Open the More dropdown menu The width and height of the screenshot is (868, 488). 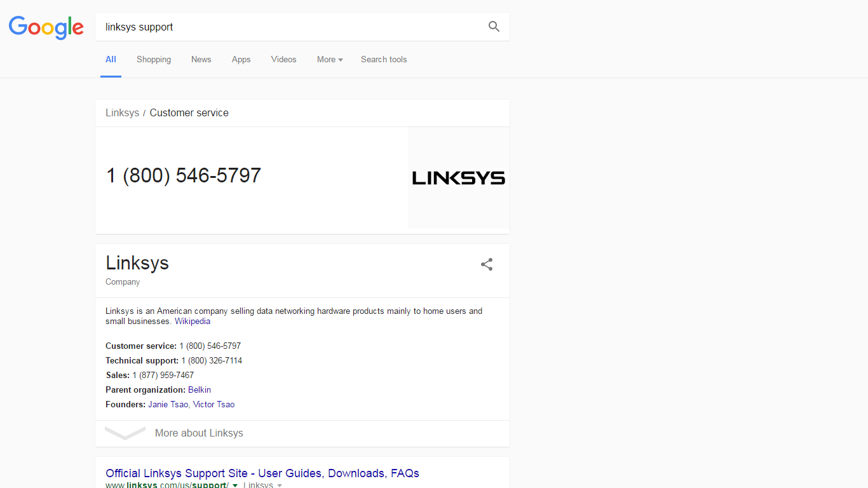coord(330,60)
